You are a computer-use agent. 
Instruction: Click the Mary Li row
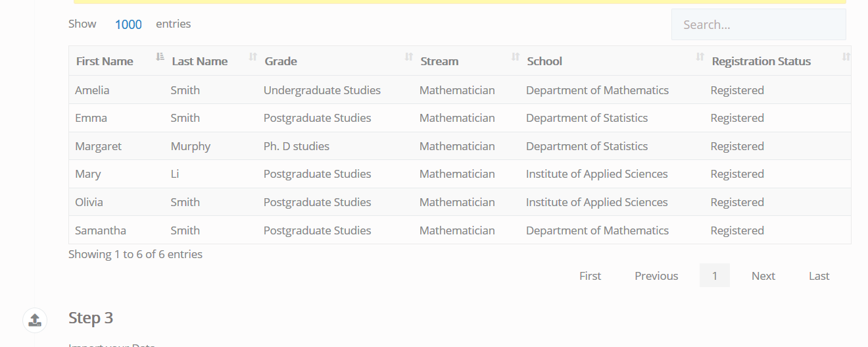[88, 174]
